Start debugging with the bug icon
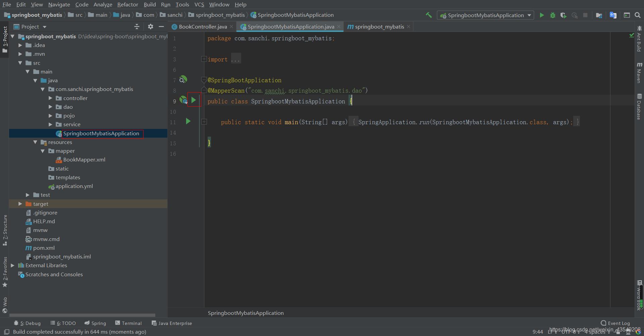This screenshot has width=644, height=336. click(x=553, y=15)
